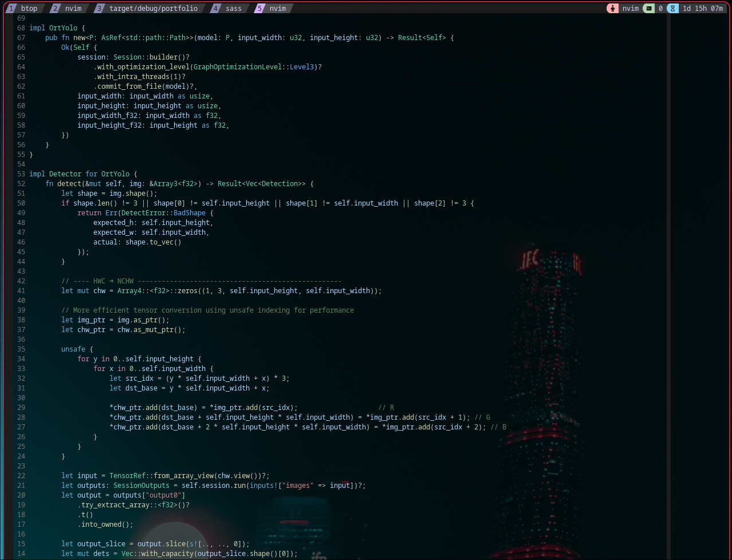Switch to tmux window 1 btop
This screenshot has width=732, height=560.
[23, 9]
